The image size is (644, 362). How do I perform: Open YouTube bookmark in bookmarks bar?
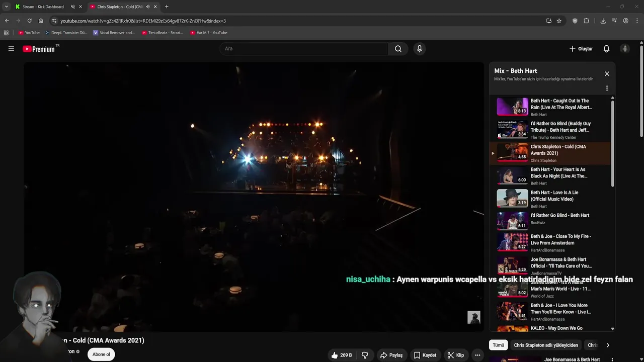tap(29, 33)
